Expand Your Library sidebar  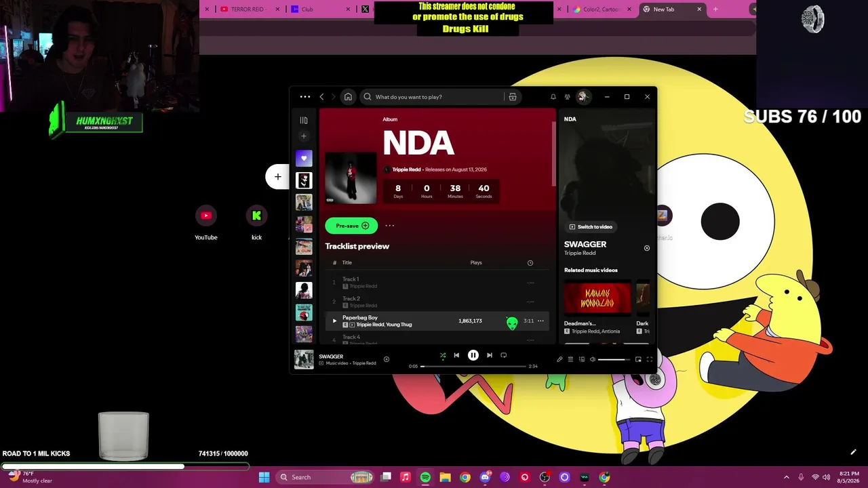(x=304, y=120)
